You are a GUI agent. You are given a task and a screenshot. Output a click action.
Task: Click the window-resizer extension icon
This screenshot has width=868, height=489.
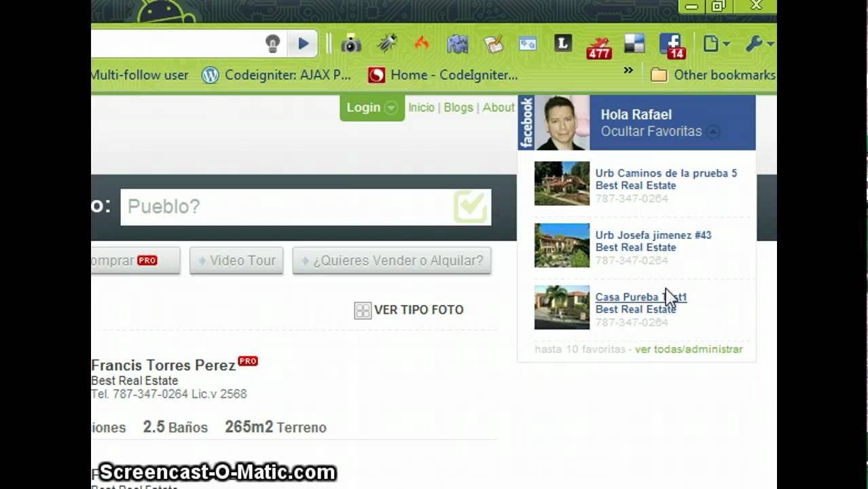tap(528, 44)
